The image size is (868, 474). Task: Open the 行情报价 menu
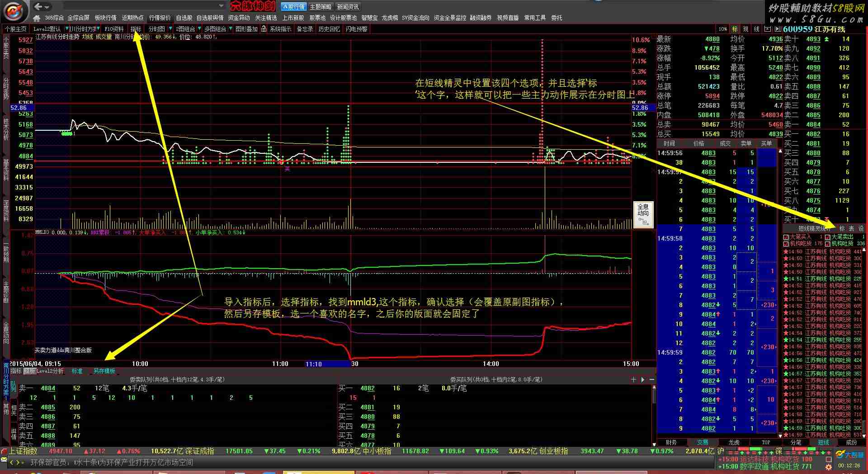(160, 18)
